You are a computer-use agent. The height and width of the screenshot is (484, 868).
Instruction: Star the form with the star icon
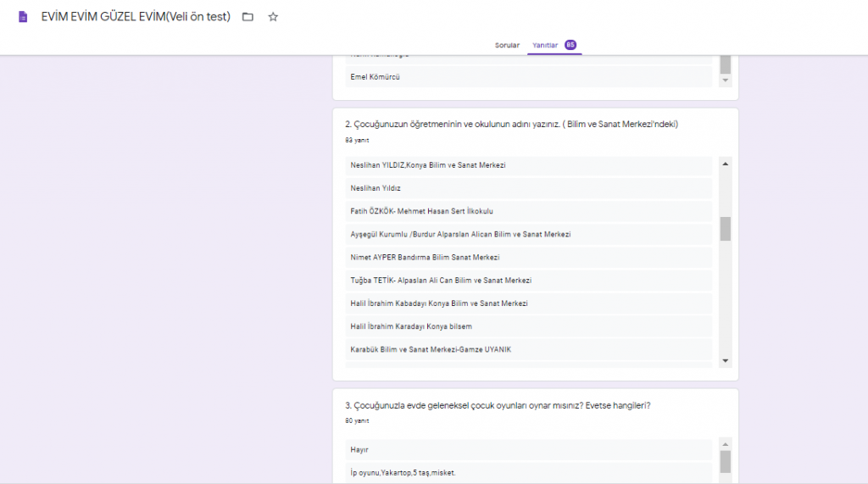coord(273,17)
